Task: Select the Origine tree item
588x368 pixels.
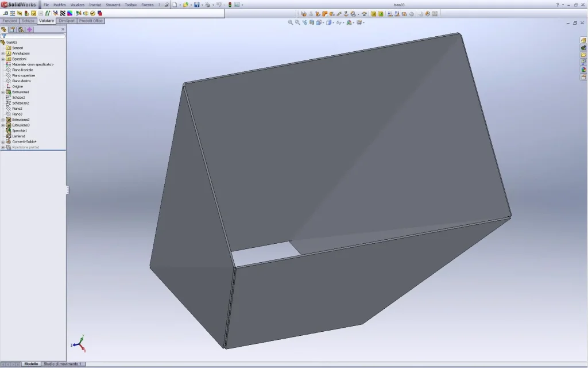Action: (x=17, y=86)
